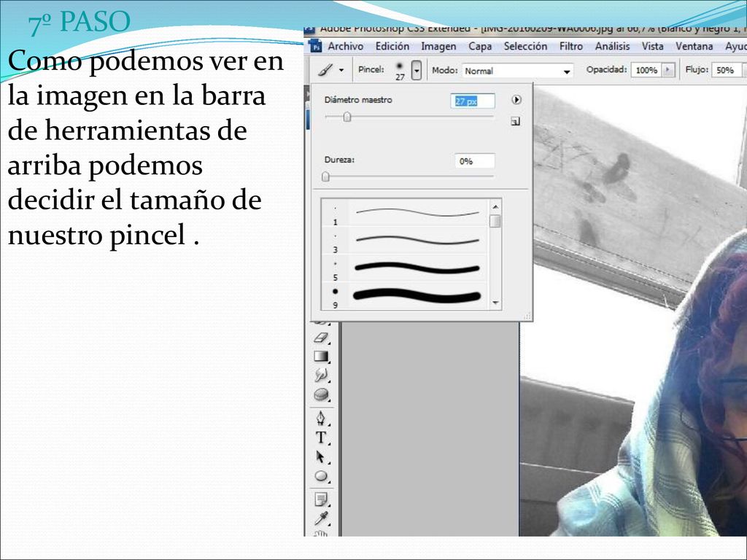Click the Opacidad 100% field
This screenshot has height=560, width=747.
[646, 70]
